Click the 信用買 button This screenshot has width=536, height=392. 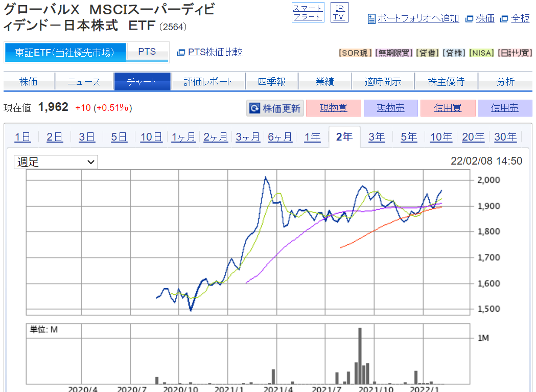pos(448,108)
